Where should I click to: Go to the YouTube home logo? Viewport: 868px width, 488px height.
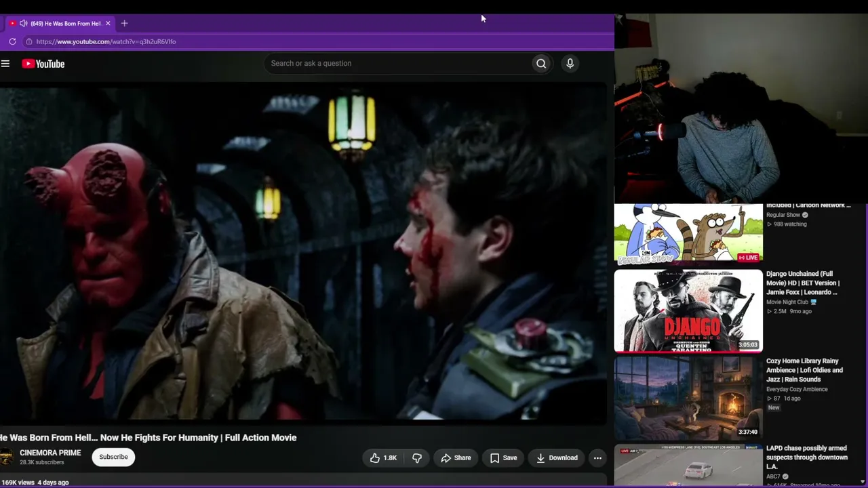coord(43,64)
